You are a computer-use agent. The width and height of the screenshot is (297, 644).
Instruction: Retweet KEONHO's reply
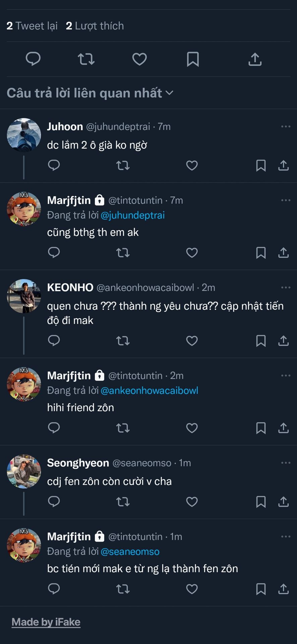click(123, 341)
